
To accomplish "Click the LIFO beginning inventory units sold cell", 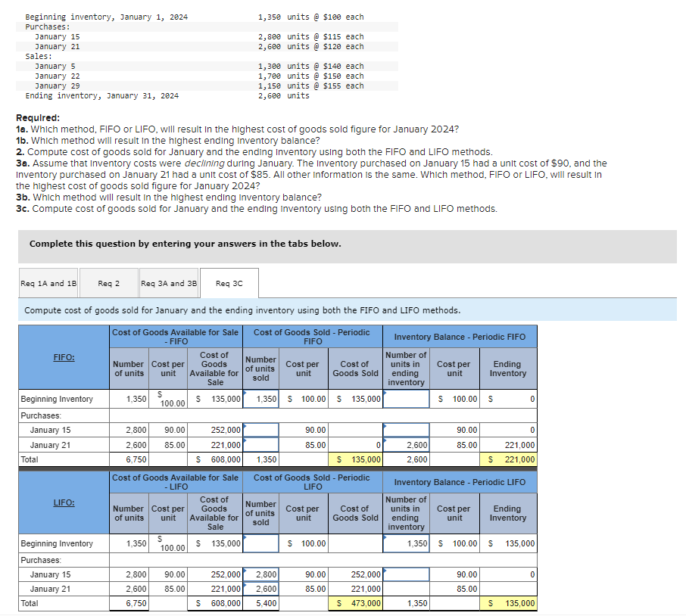I will [260, 543].
